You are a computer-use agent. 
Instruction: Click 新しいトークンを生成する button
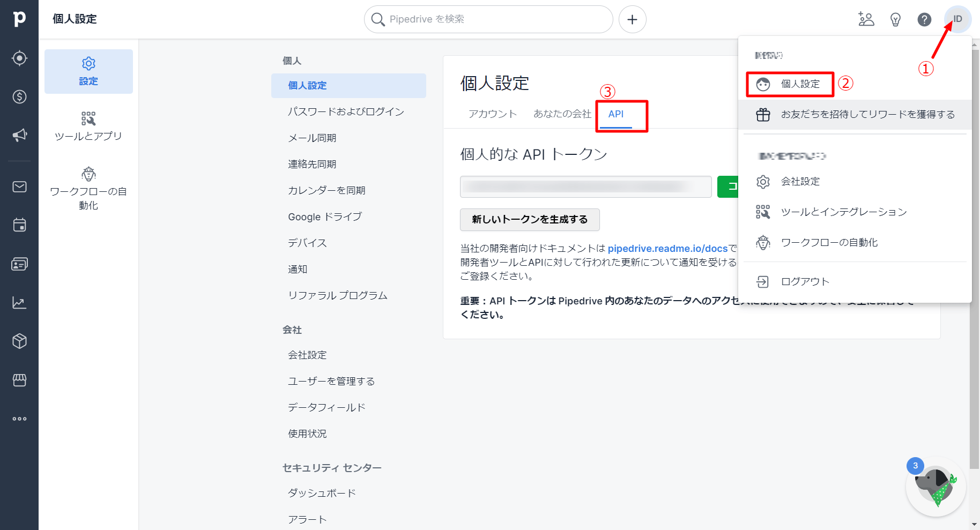click(x=530, y=220)
